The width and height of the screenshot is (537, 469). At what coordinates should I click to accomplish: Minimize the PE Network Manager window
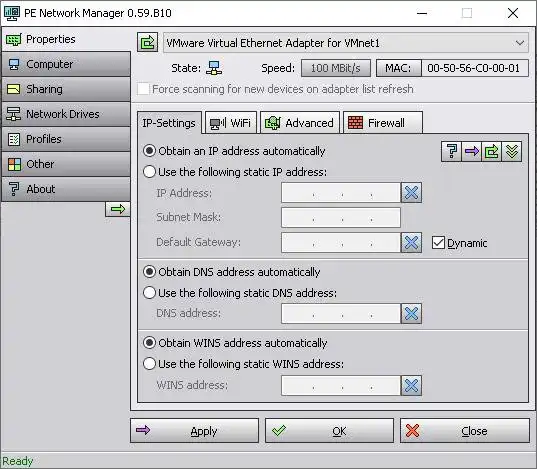click(x=422, y=13)
